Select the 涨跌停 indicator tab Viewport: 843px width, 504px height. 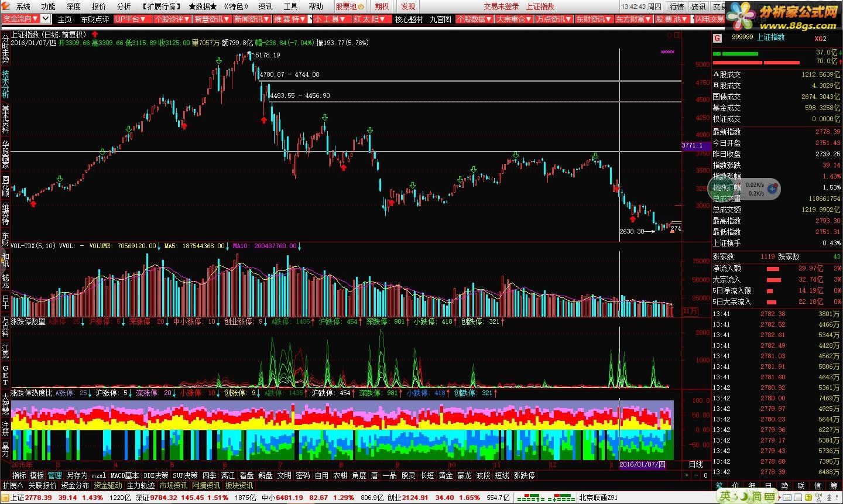click(x=525, y=476)
